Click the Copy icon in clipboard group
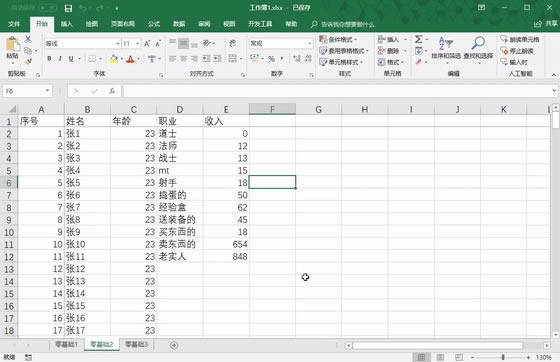 click(x=28, y=51)
